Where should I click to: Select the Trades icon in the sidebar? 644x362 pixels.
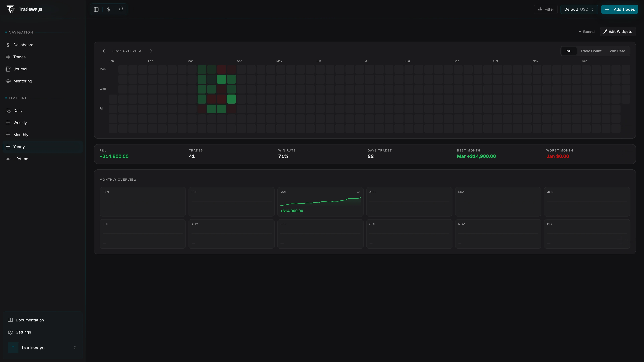click(x=8, y=57)
